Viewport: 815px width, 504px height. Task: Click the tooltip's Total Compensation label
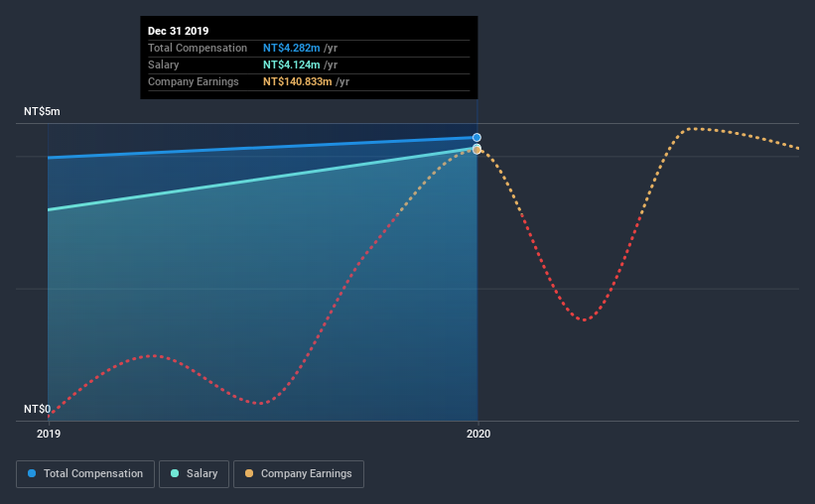pos(198,48)
